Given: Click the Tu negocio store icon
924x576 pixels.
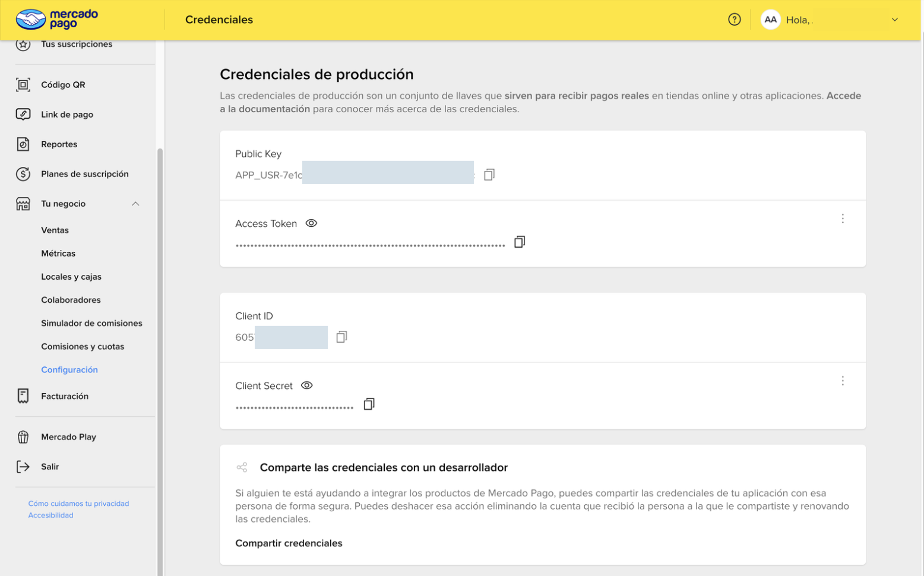Looking at the screenshot, I should pyautogui.click(x=23, y=204).
